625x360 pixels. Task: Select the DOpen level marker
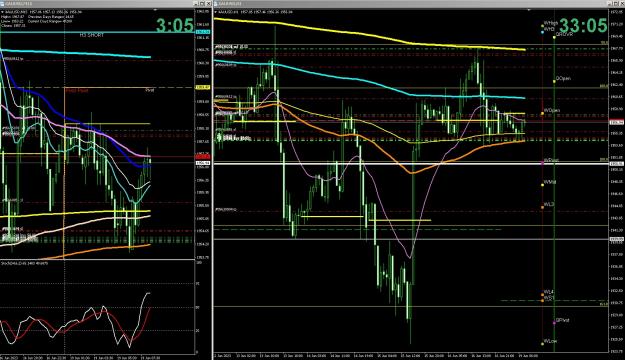click(x=554, y=81)
